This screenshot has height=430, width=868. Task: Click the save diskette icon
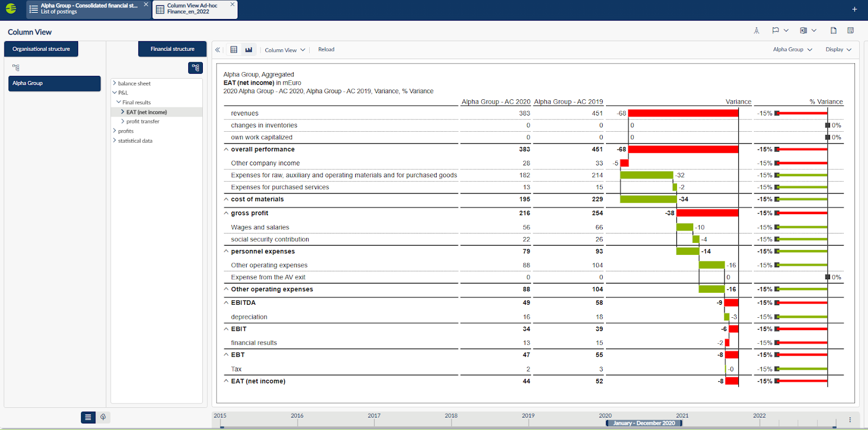850,30
